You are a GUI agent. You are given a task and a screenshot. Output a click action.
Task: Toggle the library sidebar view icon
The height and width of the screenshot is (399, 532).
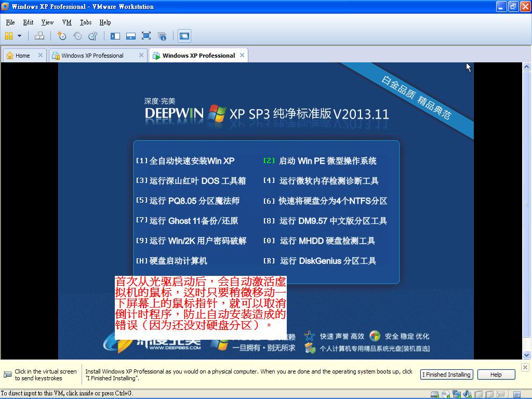pyautogui.click(x=115, y=36)
